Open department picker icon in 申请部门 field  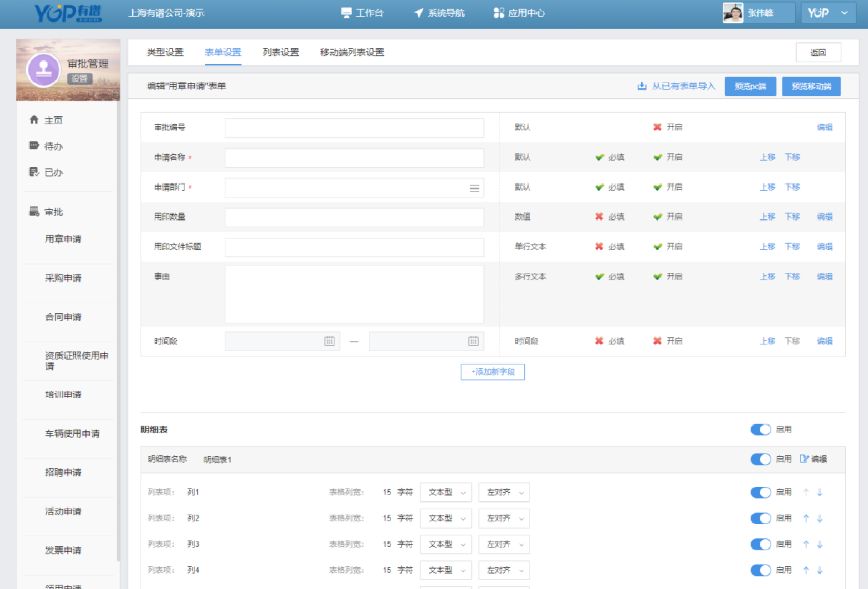coord(474,188)
